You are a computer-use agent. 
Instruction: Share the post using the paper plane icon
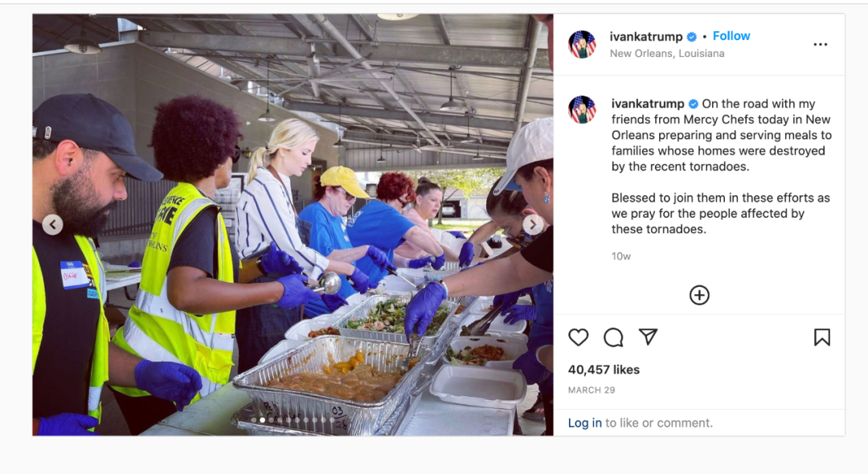[x=649, y=337]
